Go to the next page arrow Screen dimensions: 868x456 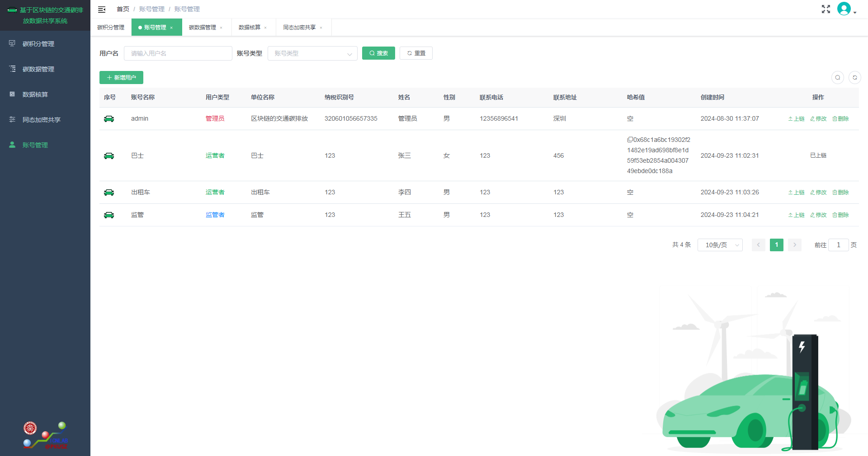795,245
